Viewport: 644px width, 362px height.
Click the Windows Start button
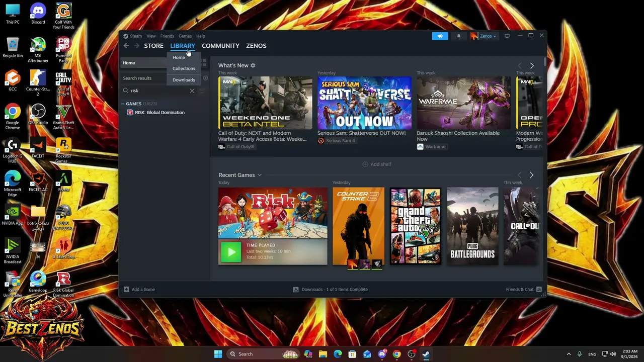click(218, 354)
